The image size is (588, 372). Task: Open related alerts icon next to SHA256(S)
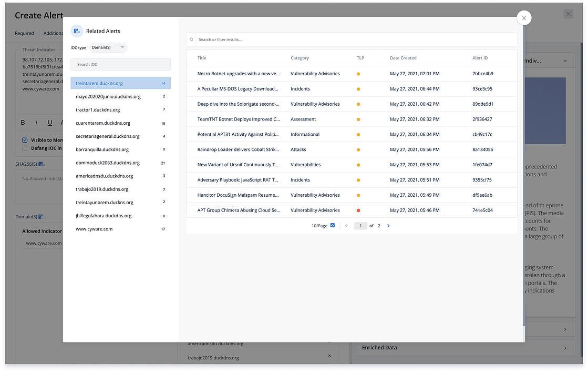[x=42, y=164]
